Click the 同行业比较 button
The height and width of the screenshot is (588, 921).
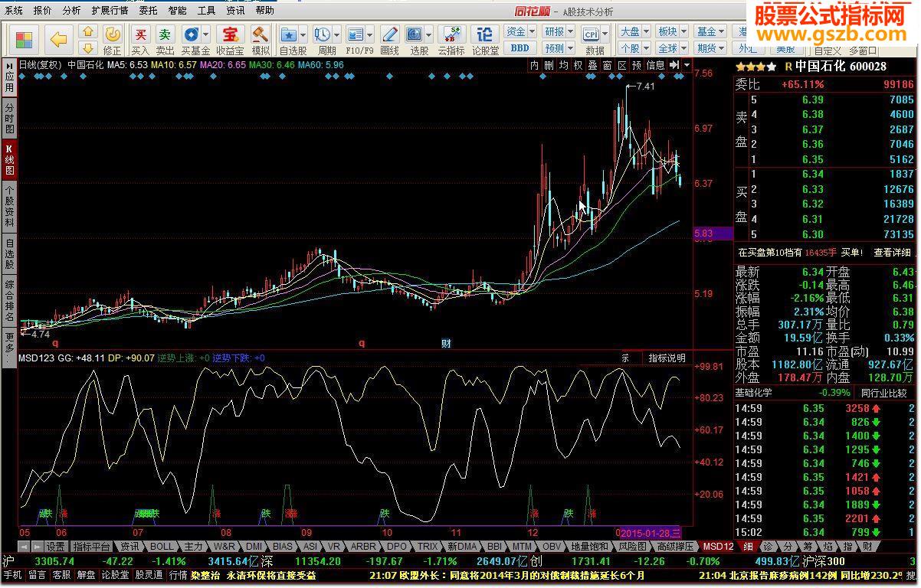tap(885, 393)
